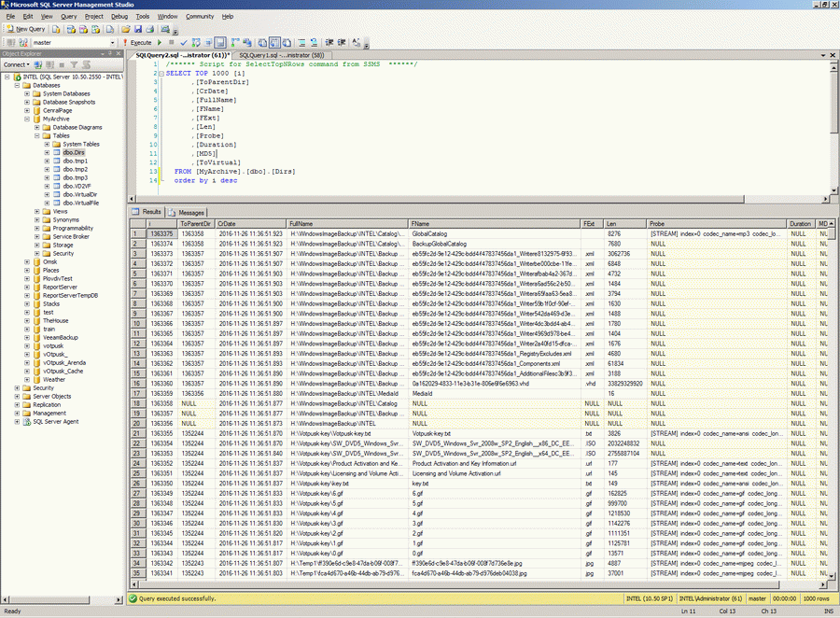This screenshot has width=840, height=618.
Task: Collapse the Tables folder
Action: 37,135
